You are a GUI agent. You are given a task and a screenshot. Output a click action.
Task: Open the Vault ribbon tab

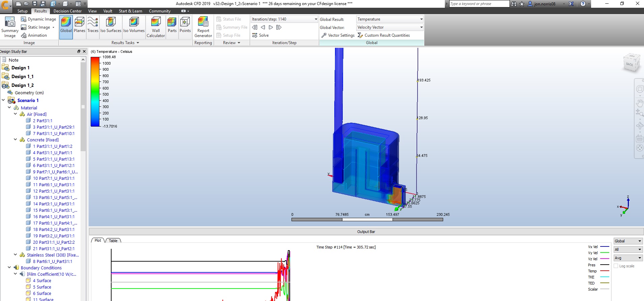(108, 11)
